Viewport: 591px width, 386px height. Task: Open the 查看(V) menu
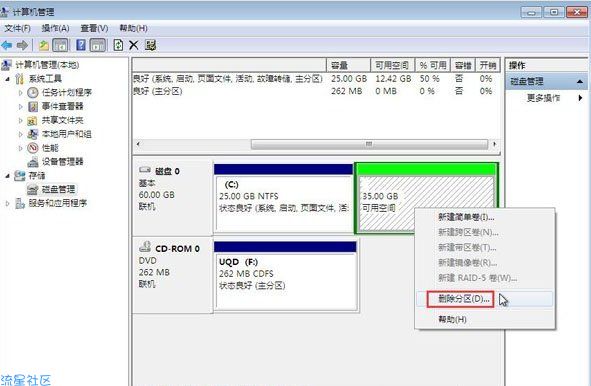[94, 28]
